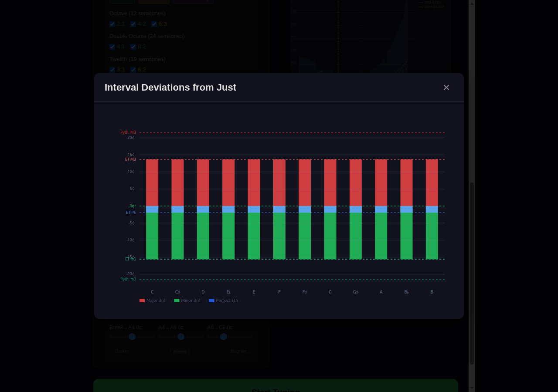Click the green Minor 3rd legend swatch
Viewport: 558px width, 392px height.
pyautogui.click(x=176, y=300)
